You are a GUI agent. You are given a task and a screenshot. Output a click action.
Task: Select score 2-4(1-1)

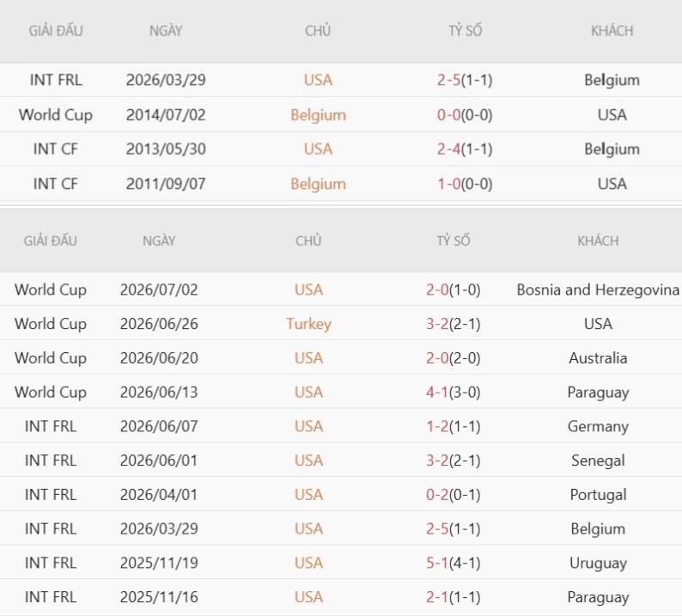pyautogui.click(x=465, y=149)
